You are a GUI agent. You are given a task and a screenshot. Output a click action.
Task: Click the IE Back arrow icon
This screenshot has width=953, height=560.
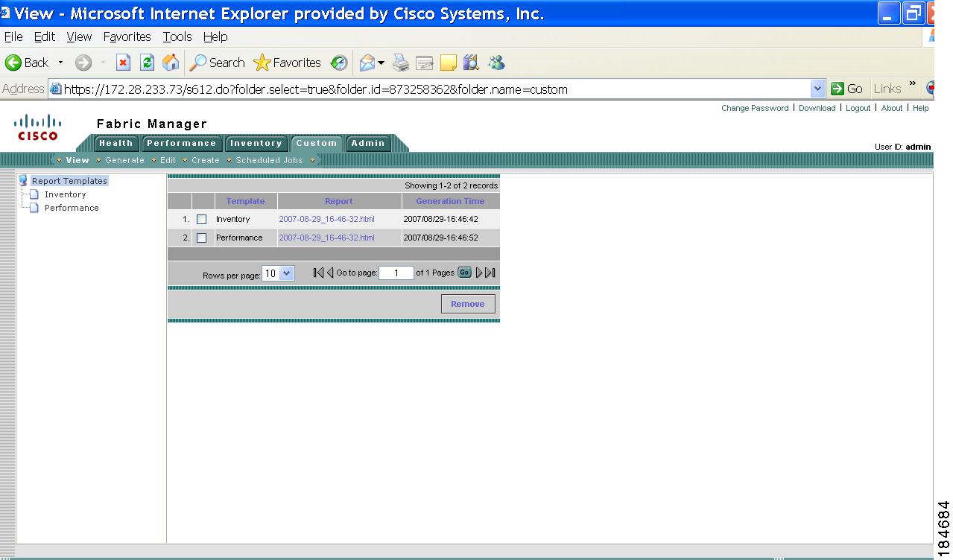point(13,63)
